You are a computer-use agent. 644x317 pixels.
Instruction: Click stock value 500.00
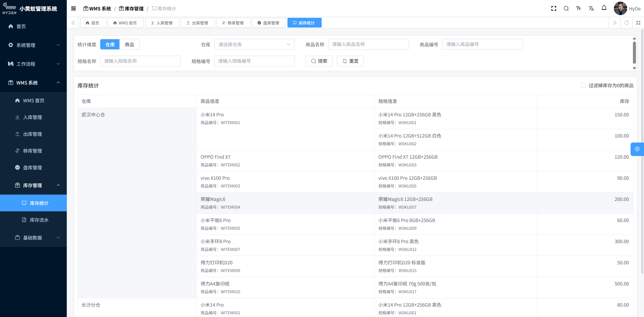pyautogui.click(x=622, y=284)
